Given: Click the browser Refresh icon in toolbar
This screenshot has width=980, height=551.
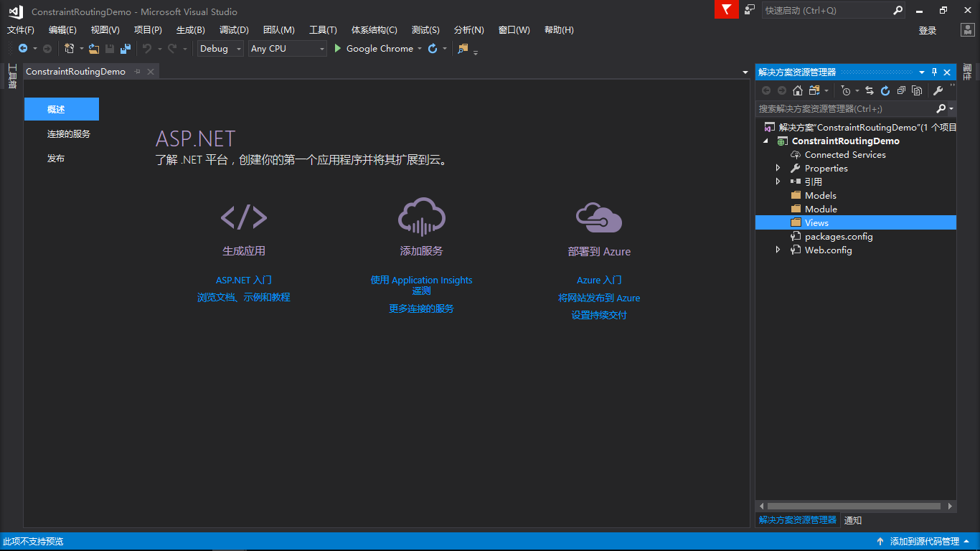Looking at the screenshot, I should coord(433,49).
